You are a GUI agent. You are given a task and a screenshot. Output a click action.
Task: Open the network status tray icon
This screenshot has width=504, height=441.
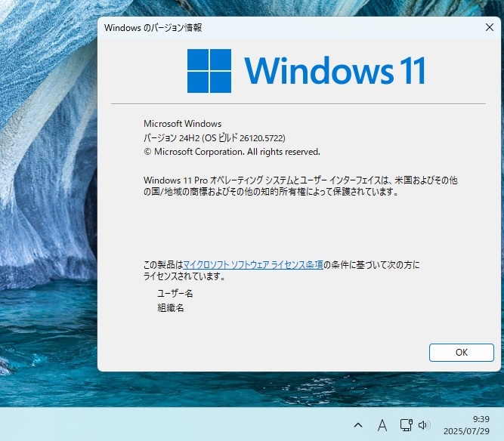point(407,425)
